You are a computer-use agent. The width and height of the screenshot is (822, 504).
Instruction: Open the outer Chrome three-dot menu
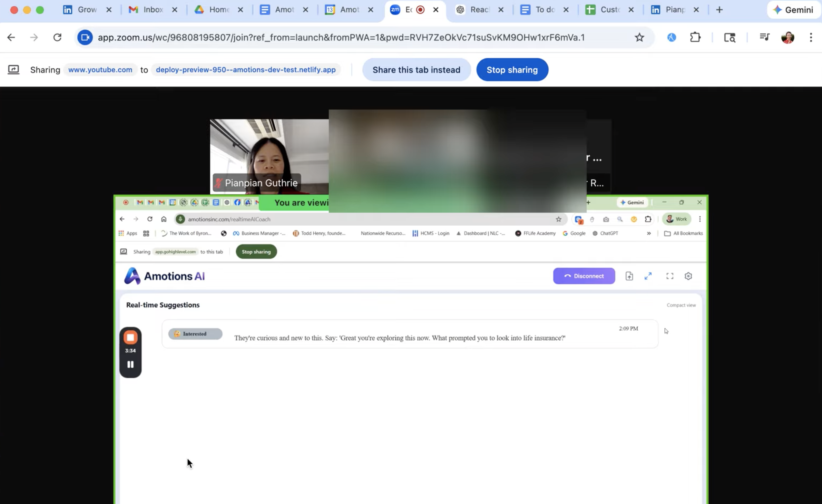click(x=811, y=37)
